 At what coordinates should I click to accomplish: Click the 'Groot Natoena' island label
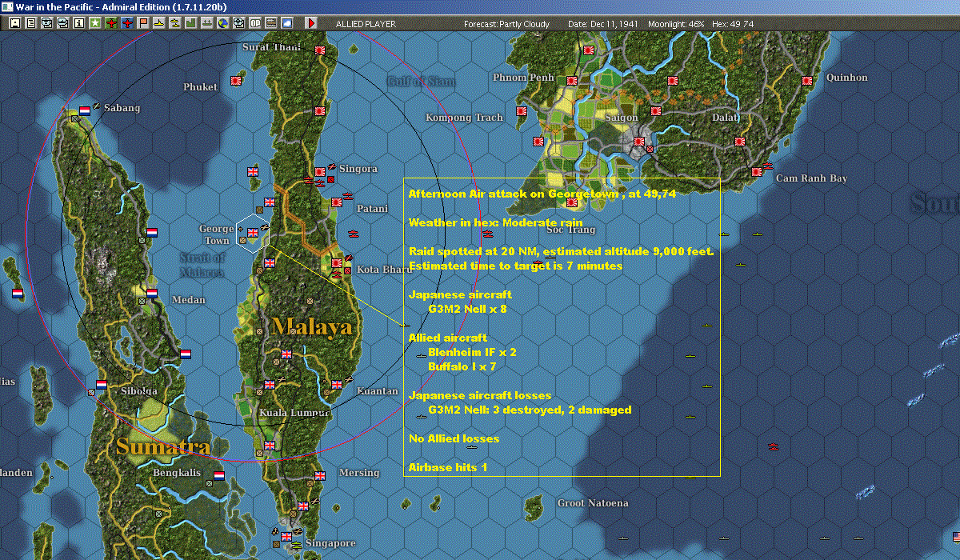point(593,503)
